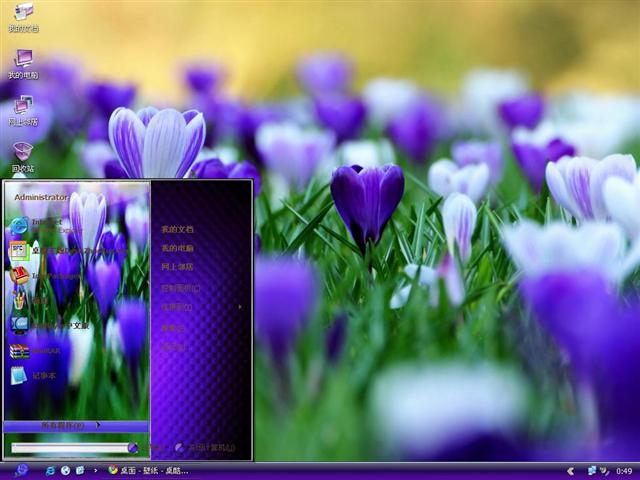Open the 我的文档 desktop icon
The height and width of the screenshot is (480, 640).
coord(23,16)
